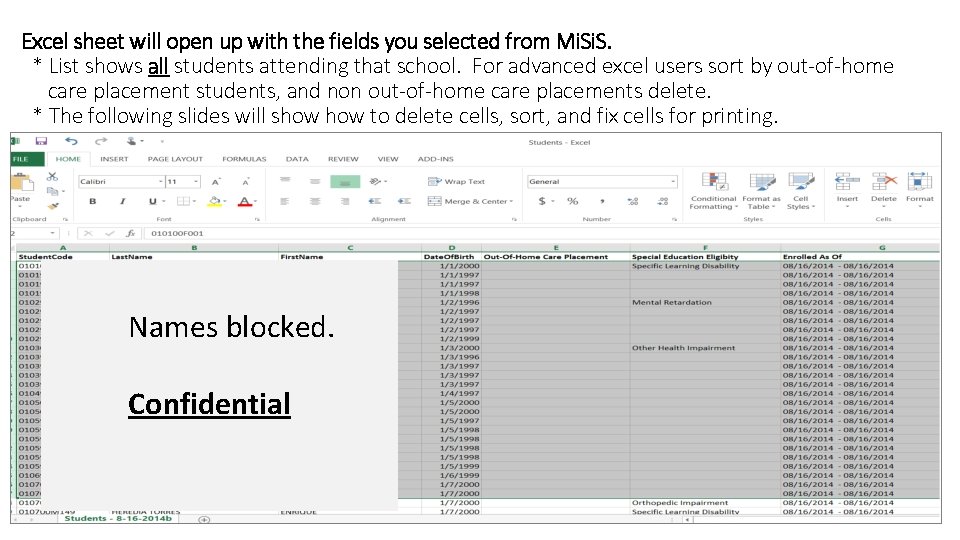Add a new sheet with the plus button
This screenshot has width=960, height=540.
[x=204, y=520]
